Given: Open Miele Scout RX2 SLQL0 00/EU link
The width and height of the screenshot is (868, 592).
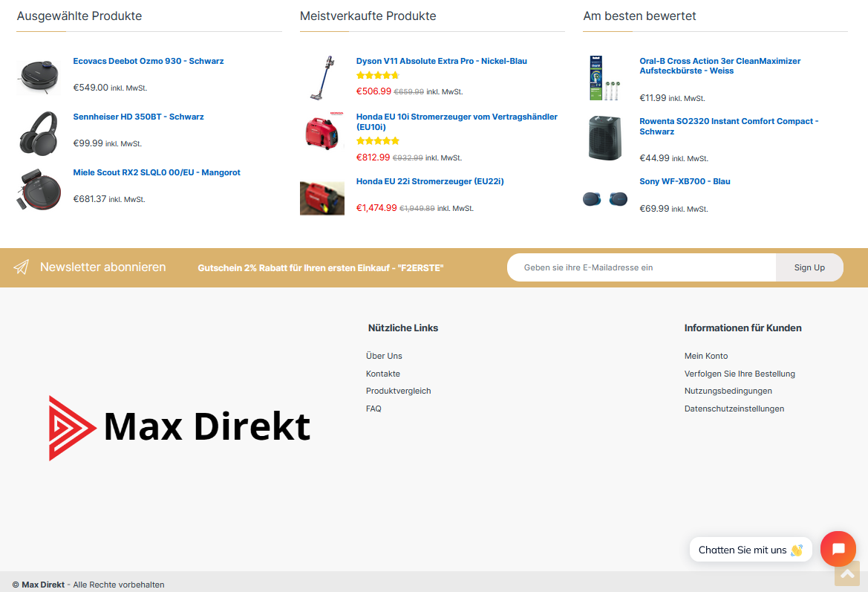Looking at the screenshot, I should coord(157,173).
